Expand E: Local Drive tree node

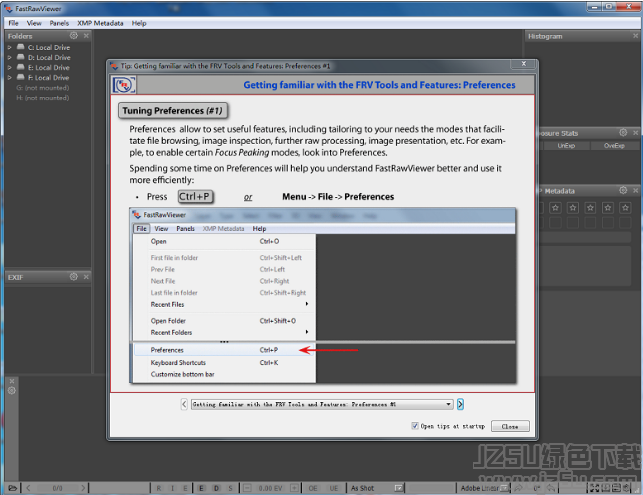coord(9,67)
